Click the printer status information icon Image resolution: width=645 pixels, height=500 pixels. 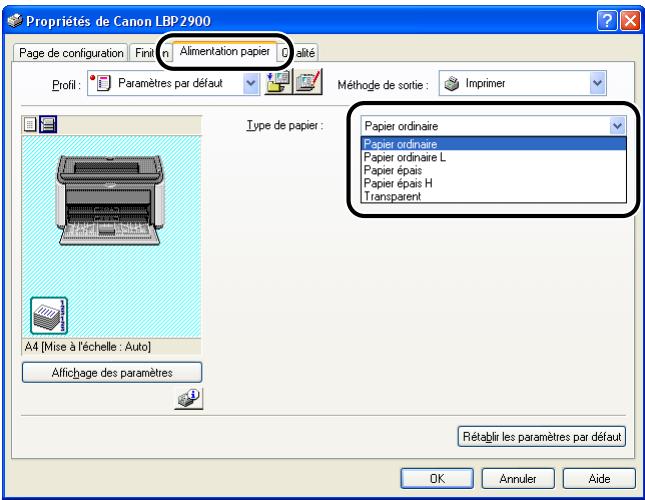click(189, 398)
